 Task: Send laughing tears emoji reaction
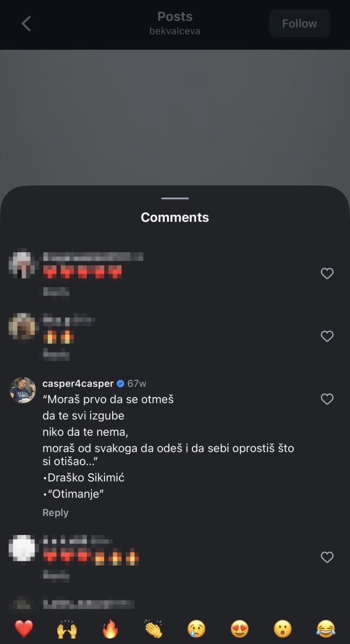pyautogui.click(x=326, y=628)
